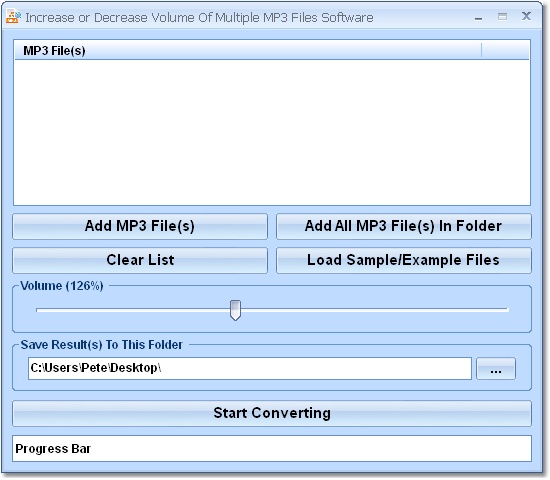Click the save folder path field
The height and width of the screenshot is (480, 550).
(250, 368)
